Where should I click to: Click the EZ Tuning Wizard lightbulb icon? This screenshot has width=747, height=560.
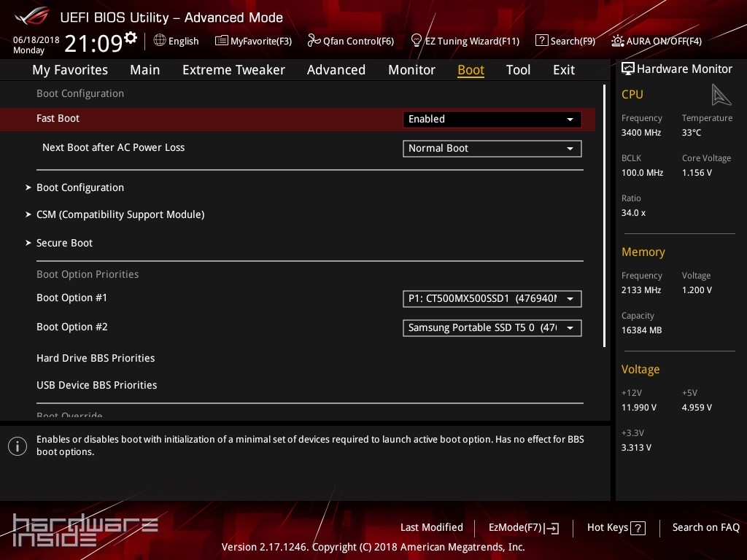[x=416, y=41]
